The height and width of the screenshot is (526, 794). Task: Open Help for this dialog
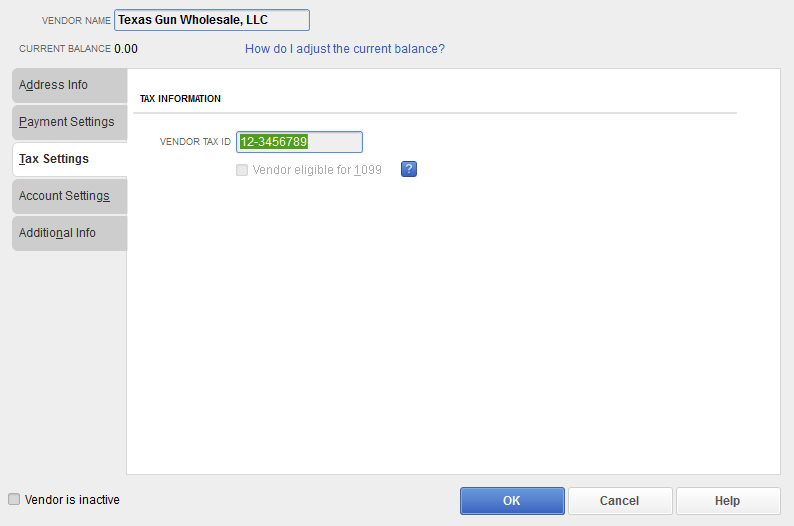click(728, 501)
